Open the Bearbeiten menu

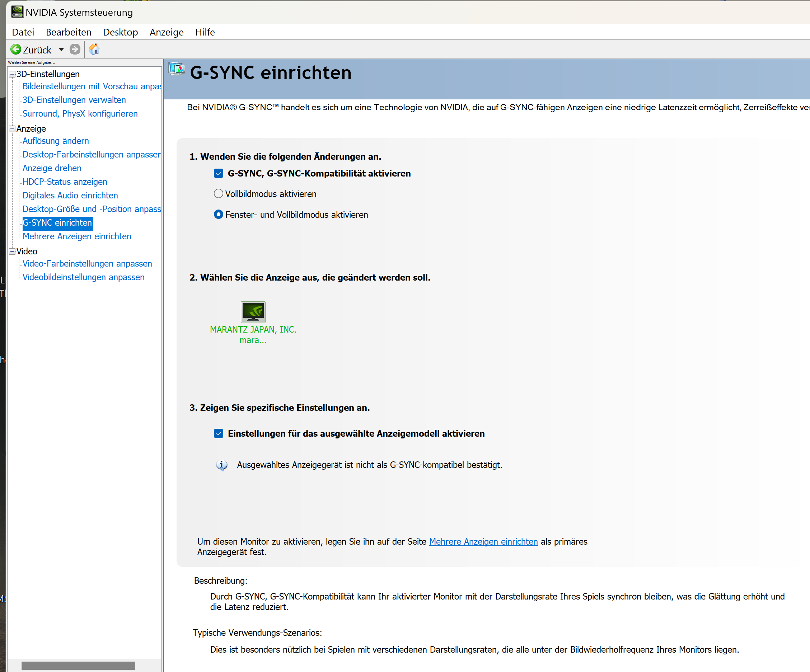(68, 32)
